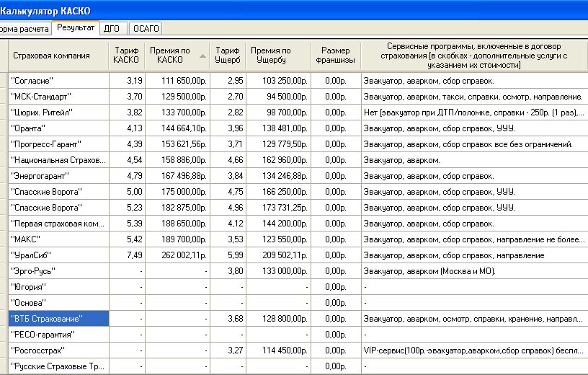Select the "УралСиб" company cell
588x375 pixels.
tap(58, 255)
